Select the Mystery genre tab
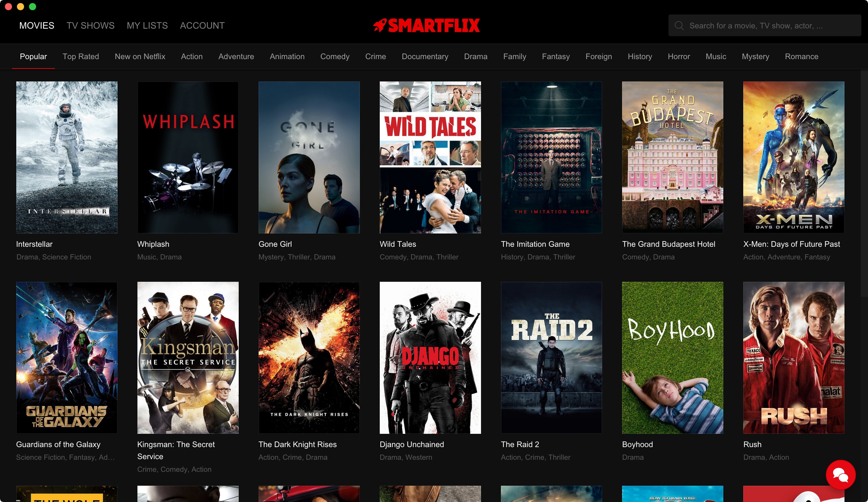Viewport: 868px width, 502px height. click(755, 56)
